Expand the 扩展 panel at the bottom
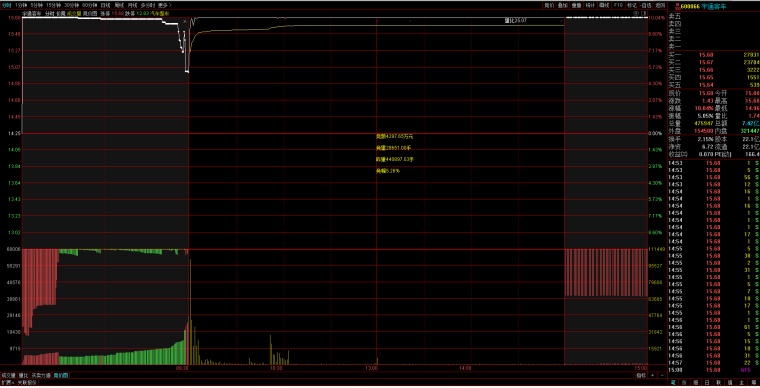Screen dimensions: 760x388 coord(7,383)
